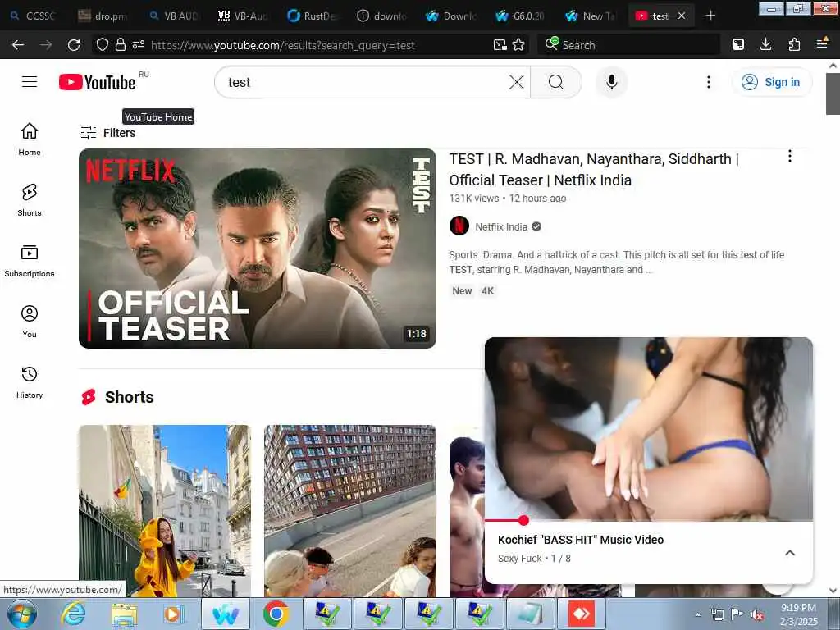Image resolution: width=840 pixels, height=630 pixels.
Task: Open the You sidebar section
Action: pos(30,322)
